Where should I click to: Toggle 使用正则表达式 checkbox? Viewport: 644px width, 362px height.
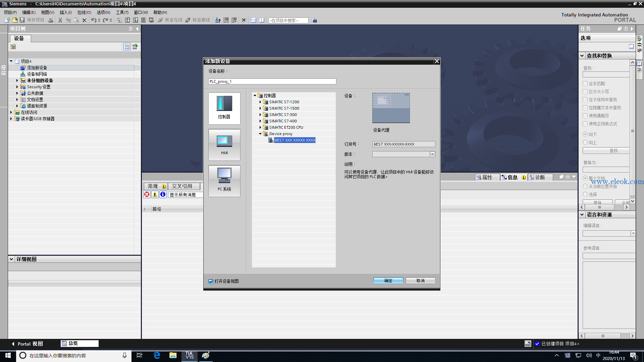[585, 124]
